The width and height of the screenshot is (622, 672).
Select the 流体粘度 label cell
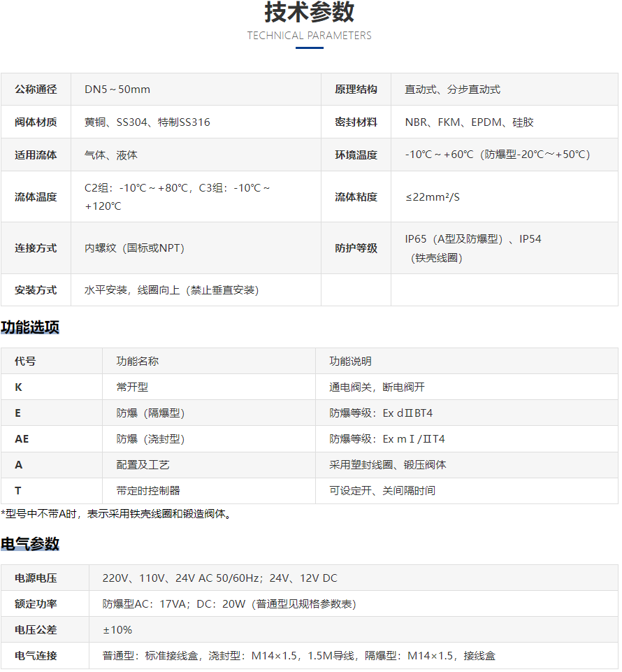[356, 197]
